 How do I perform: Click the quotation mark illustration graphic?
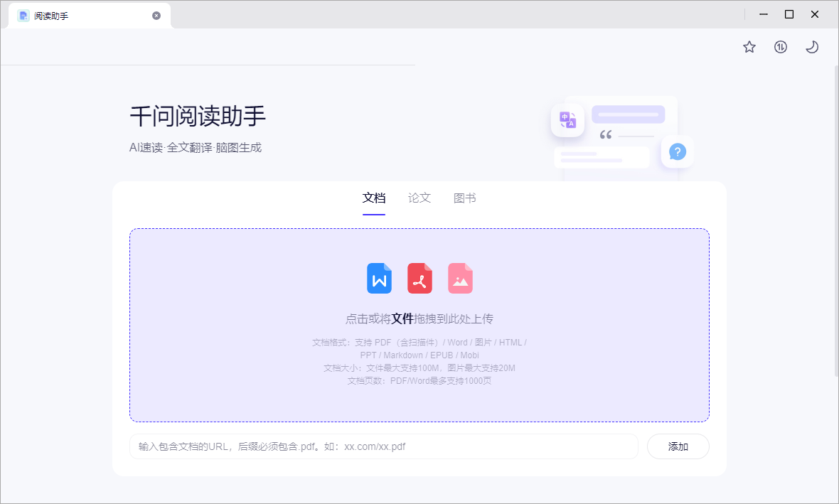(605, 135)
